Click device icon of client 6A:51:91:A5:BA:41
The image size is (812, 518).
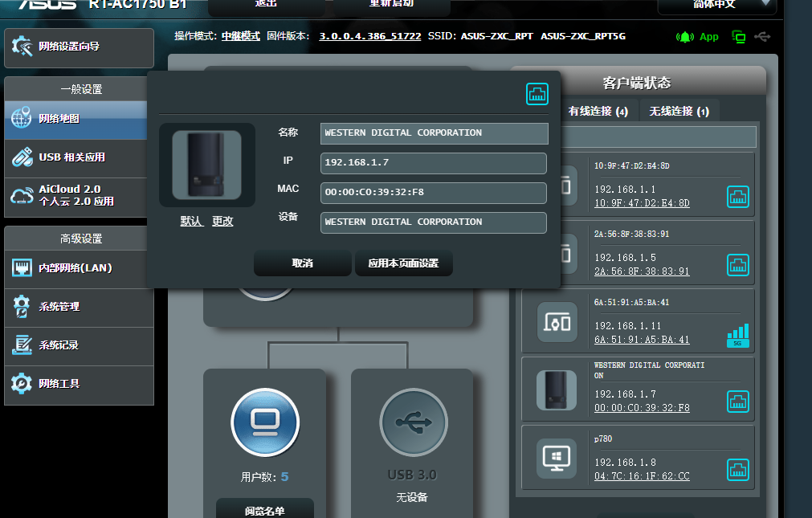557,322
